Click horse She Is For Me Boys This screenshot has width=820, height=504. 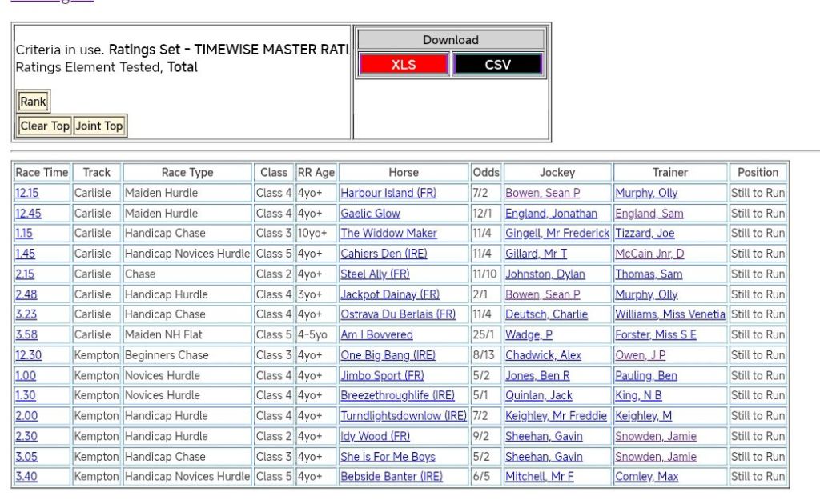click(x=388, y=457)
